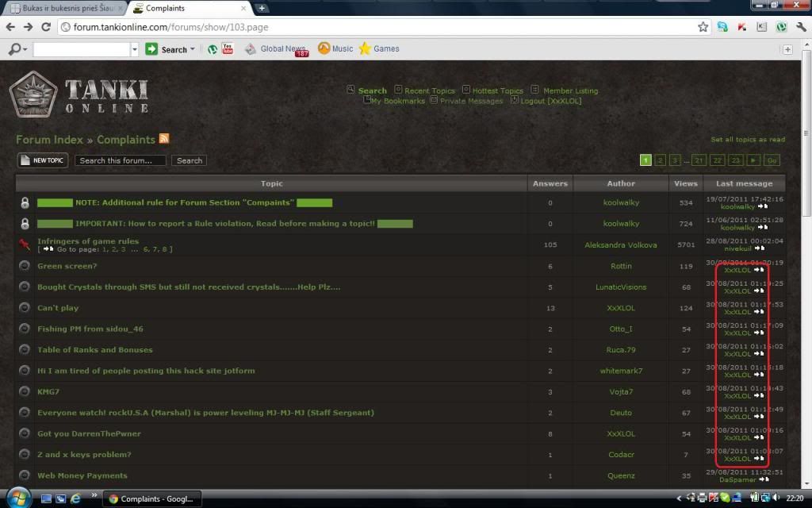Click the RSS feed icon beside Complaints
This screenshot has height=508, width=812.
click(x=164, y=139)
